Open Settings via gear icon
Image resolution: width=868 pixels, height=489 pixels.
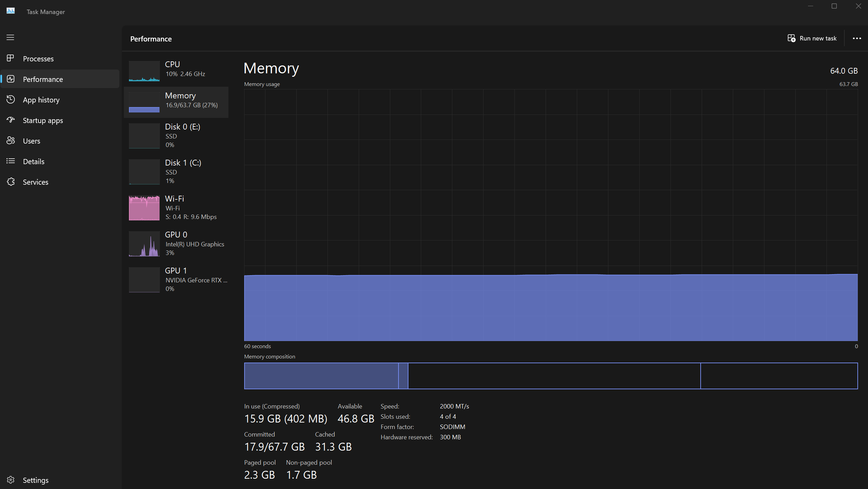(10, 480)
